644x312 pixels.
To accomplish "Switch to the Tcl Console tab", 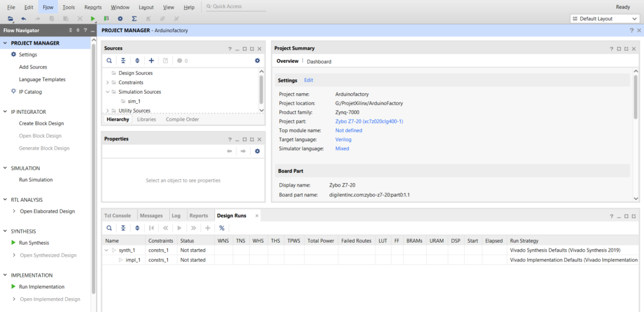I will point(117,216).
